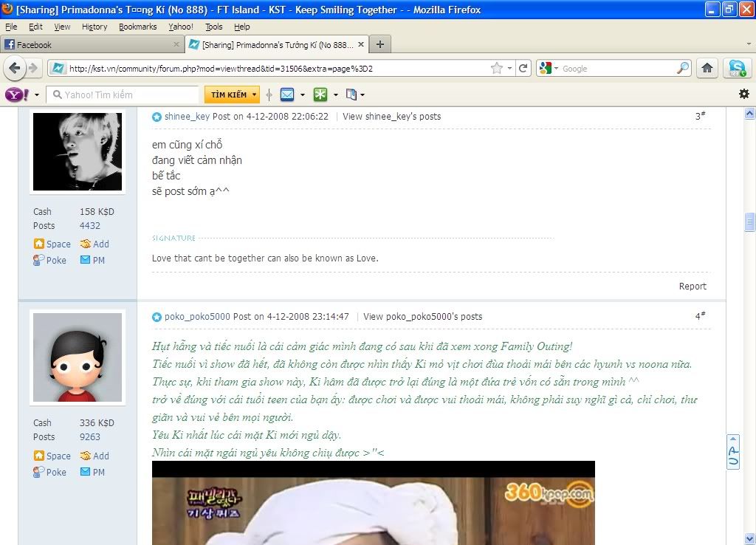Bookmark this page with the star icon
Viewport: 756px width, 545px height.
497,69
